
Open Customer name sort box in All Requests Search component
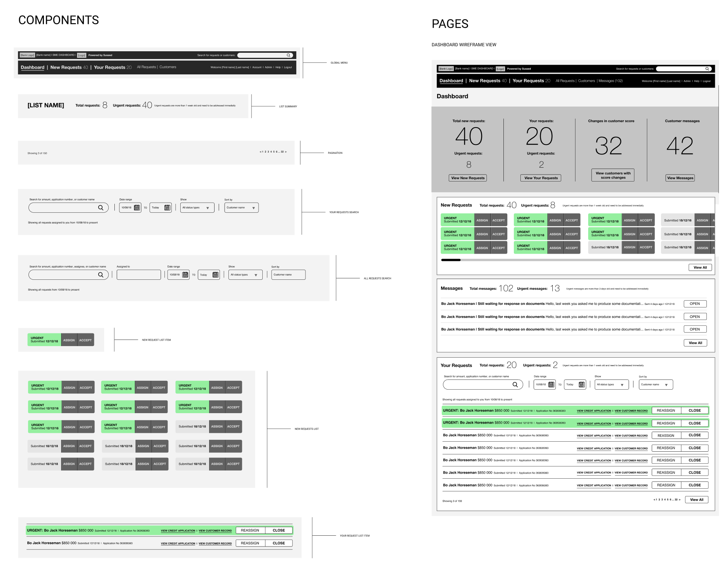(x=289, y=275)
